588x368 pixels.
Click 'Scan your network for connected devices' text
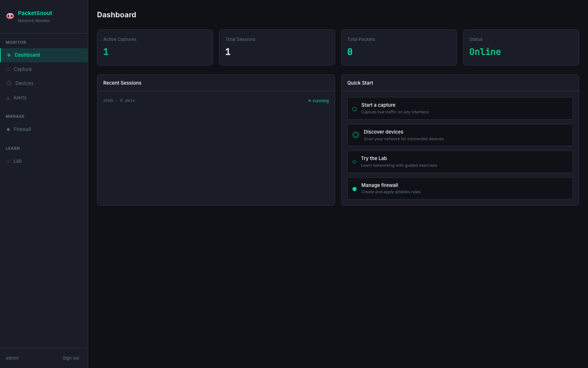[404, 139]
